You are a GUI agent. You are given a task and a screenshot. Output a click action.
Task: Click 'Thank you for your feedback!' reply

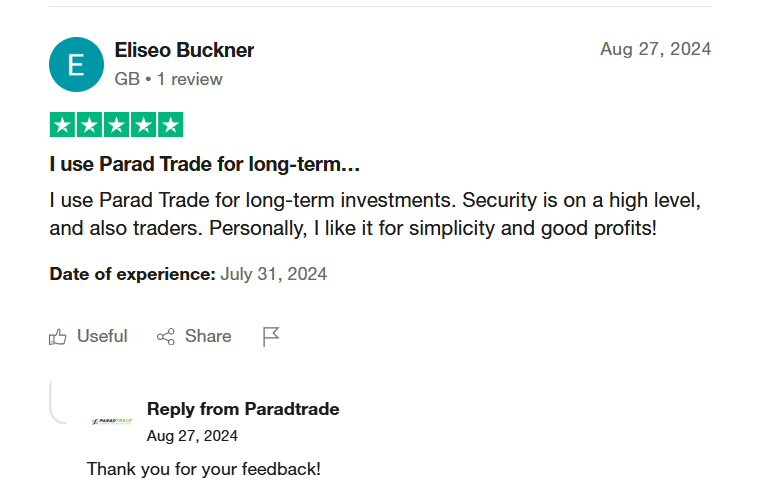click(x=204, y=469)
